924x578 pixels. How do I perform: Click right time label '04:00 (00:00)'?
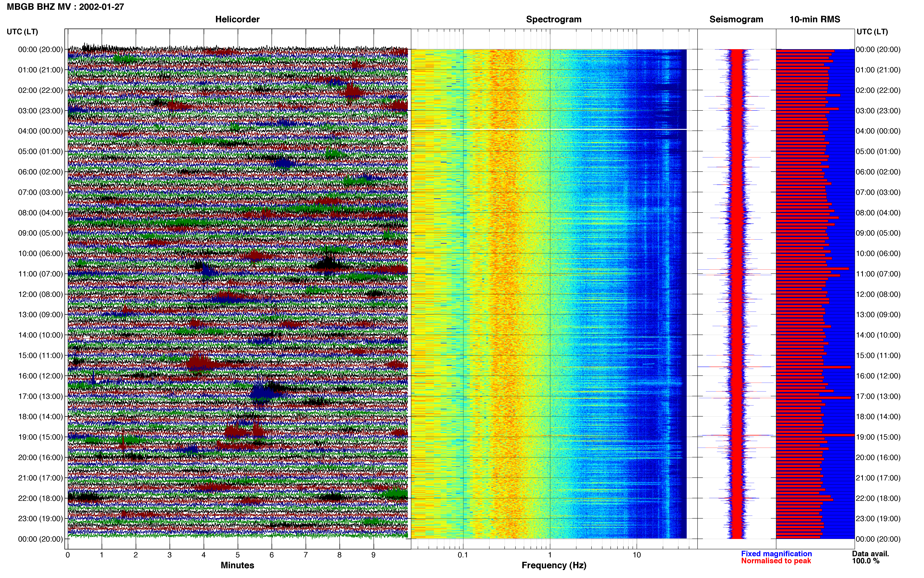pyautogui.click(x=878, y=131)
